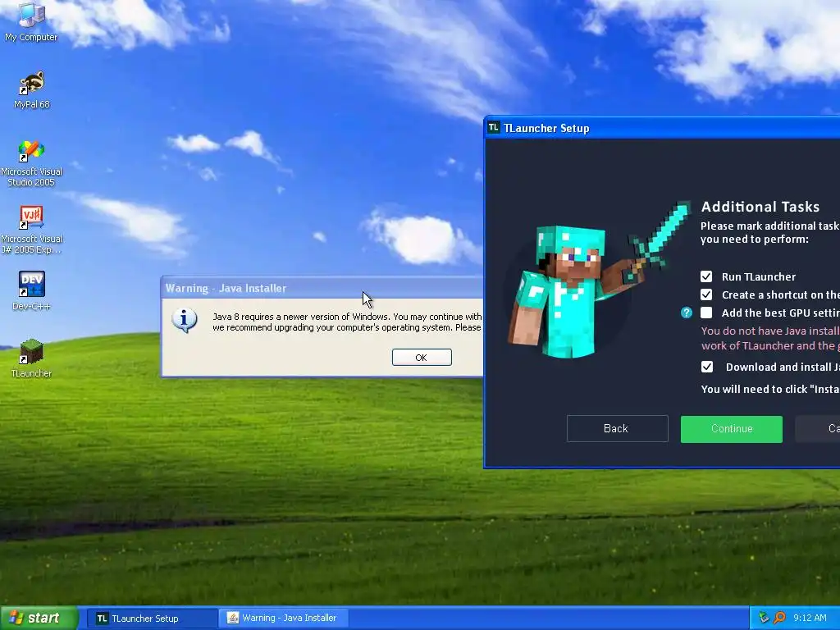Viewport: 840px width, 630px height.
Task: Select the TLauncher desktop shortcut
Action: 32,358
